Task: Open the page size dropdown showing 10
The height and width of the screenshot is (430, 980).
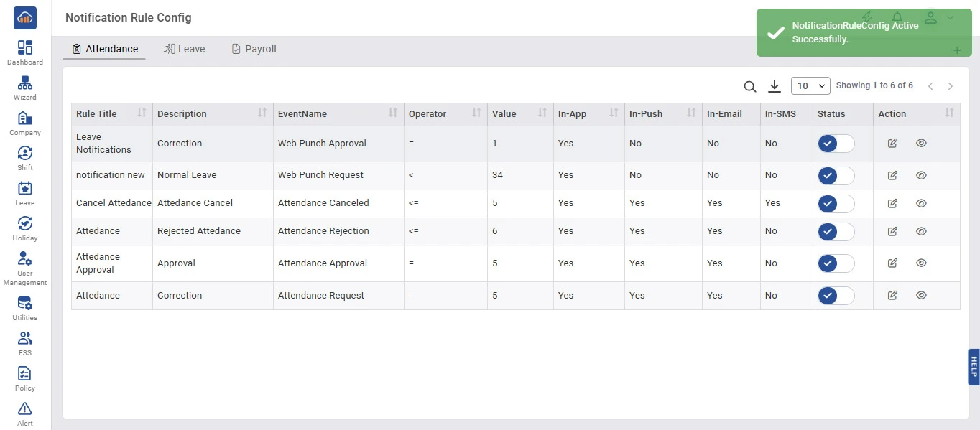Action: [x=810, y=86]
